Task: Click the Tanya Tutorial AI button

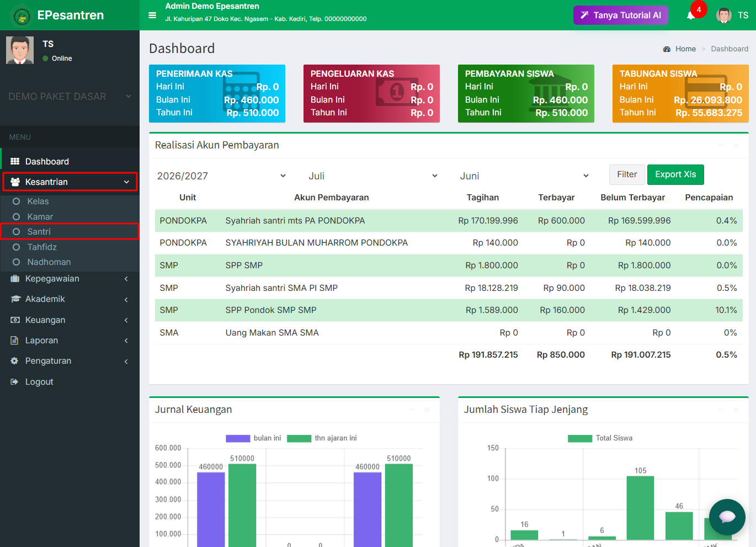Action: point(621,15)
